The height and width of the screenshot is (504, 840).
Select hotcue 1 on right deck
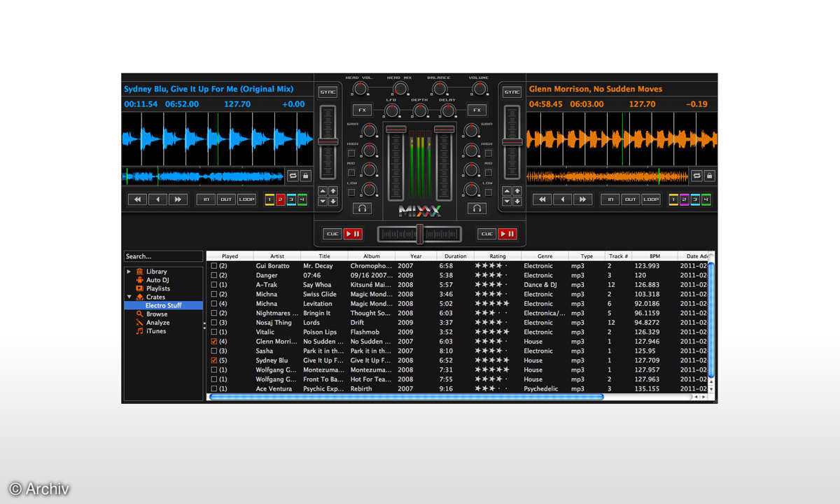click(x=673, y=199)
